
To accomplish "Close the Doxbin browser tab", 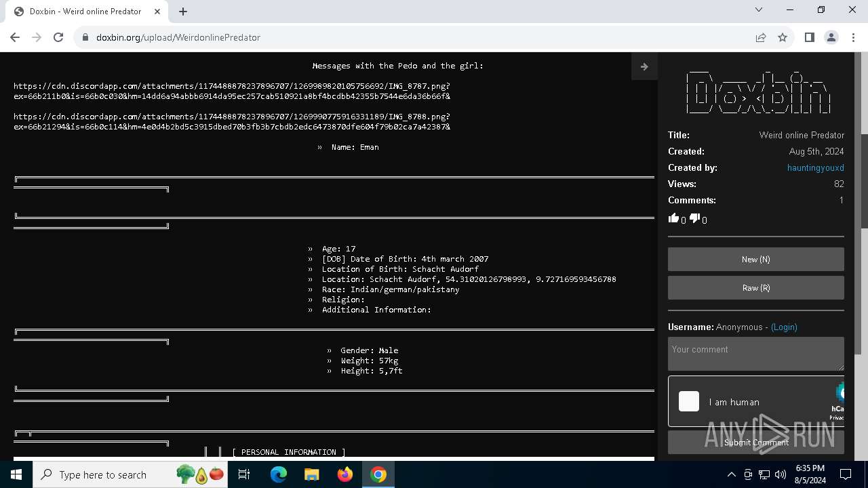I will click(x=157, y=12).
